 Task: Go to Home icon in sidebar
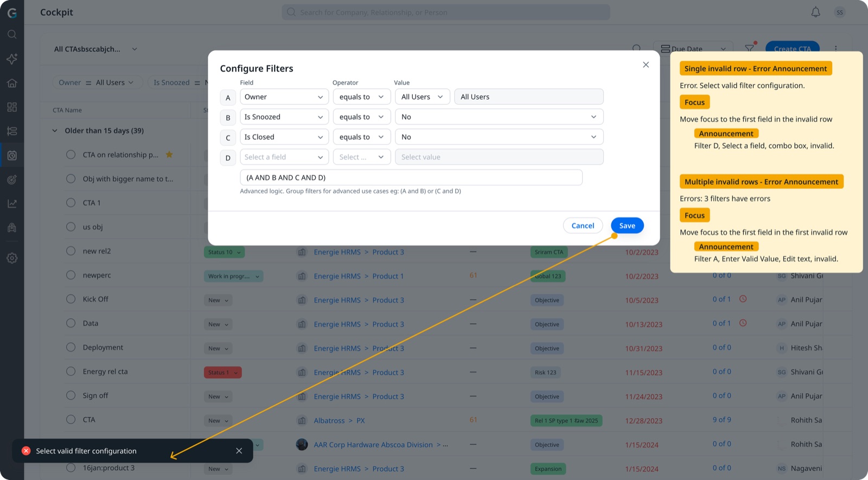click(x=12, y=83)
